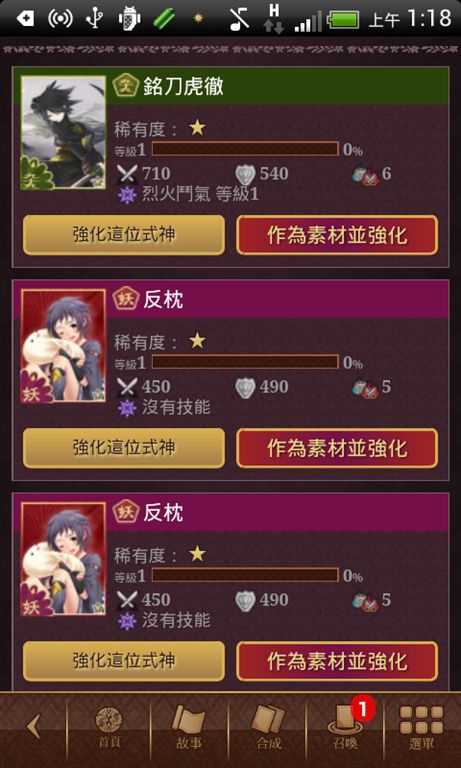Tap the purple skill icon beside 烈火鬥氣

pos(127,195)
